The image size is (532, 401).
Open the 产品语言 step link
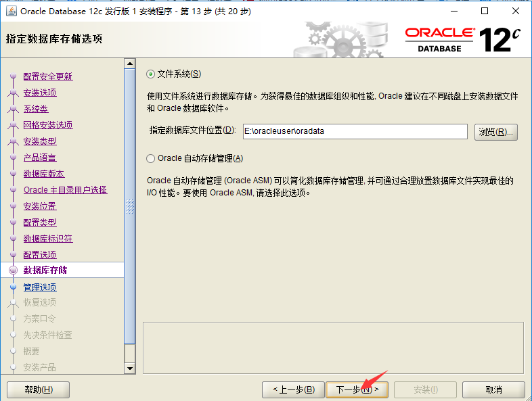(x=40, y=158)
